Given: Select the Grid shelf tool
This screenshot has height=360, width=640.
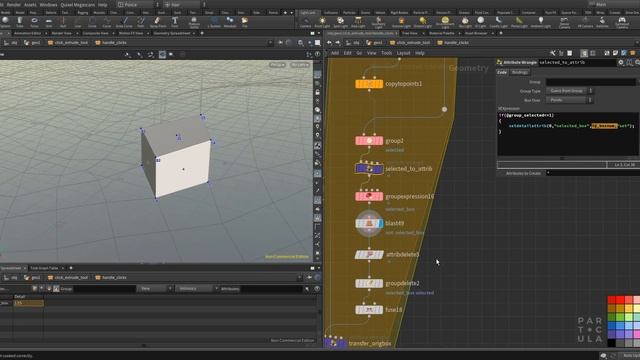Looking at the screenshot, I should [49, 22].
